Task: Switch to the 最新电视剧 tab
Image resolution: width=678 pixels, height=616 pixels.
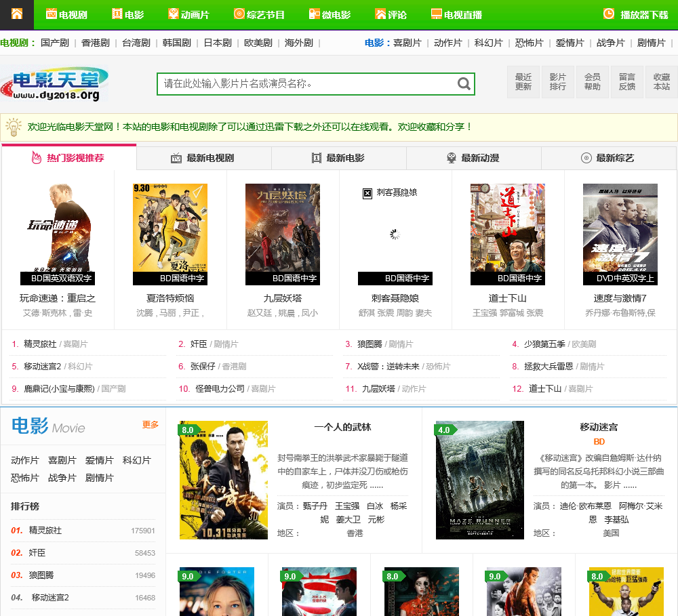Action: tap(203, 158)
